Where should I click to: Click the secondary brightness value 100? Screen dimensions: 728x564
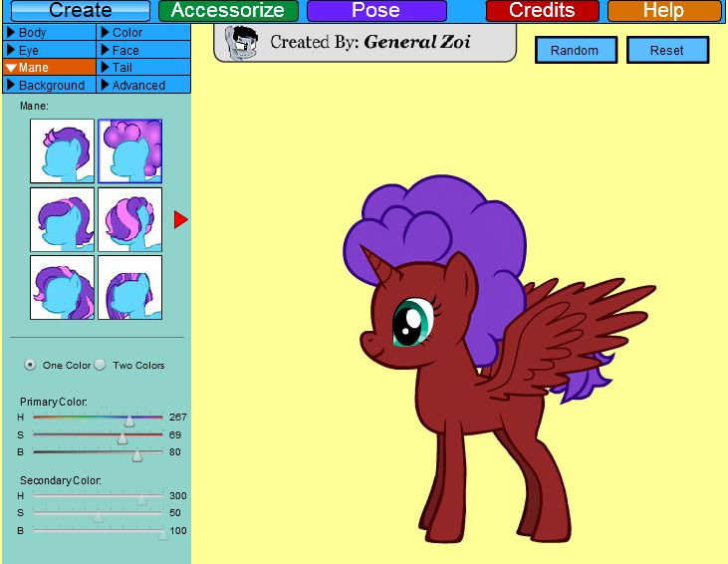click(x=178, y=530)
